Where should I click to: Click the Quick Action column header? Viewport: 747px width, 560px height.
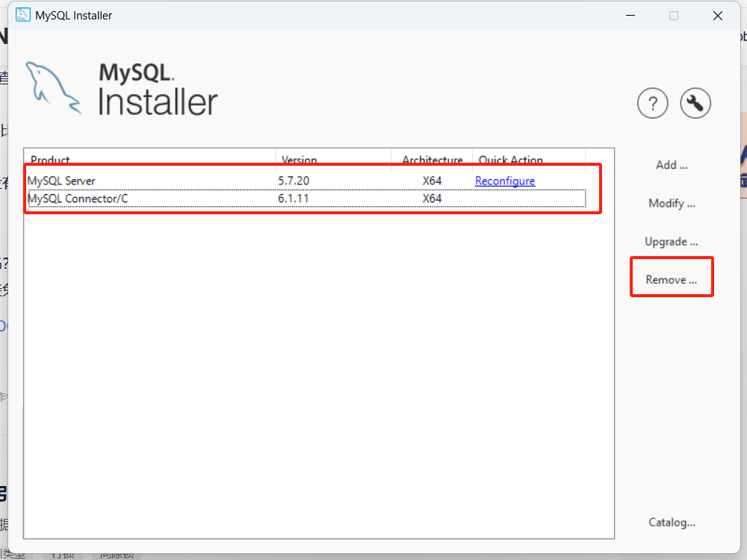pyautogui.click(x=511, y=160)
